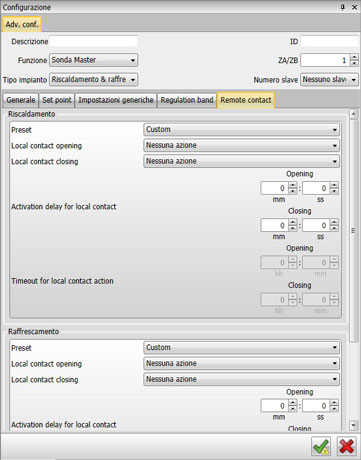Image resolution: width=361 pixels, height=460 pixels.
Task: Close the Configurazione panel
Action: [354, 7]
